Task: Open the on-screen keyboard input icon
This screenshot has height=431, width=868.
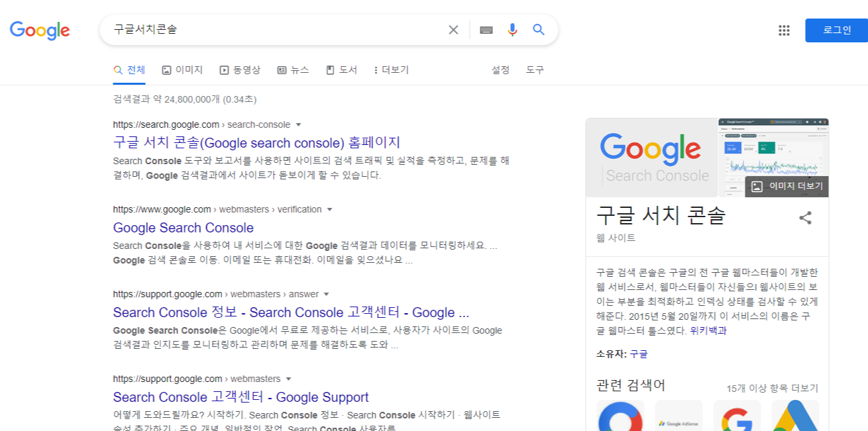Action: tap(486, 30)
